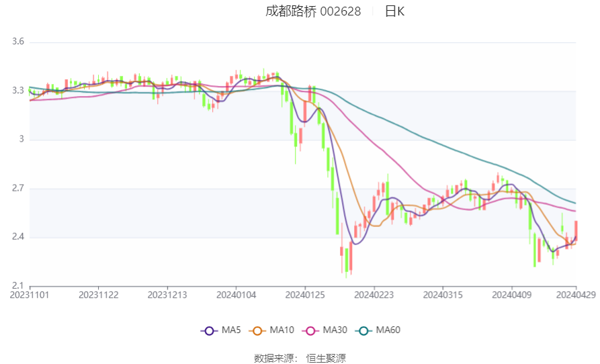Click the 成都路桥 002628 chart title
This screenshot has width=600, height=364.
coord(313,11)
